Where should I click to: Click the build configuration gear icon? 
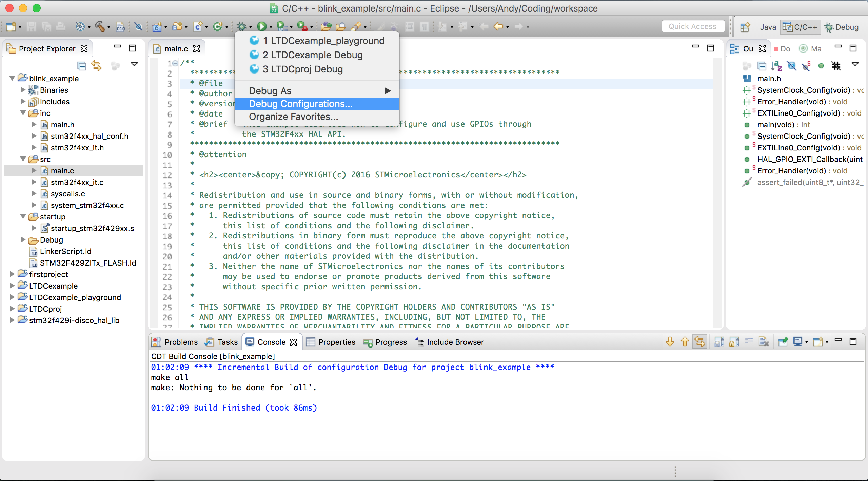[x=80, y=26]
